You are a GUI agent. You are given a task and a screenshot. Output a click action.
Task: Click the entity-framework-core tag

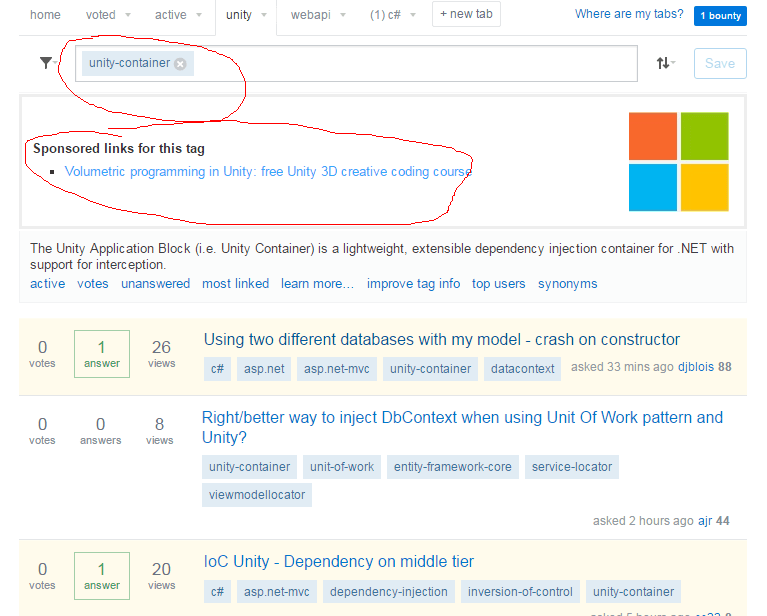click(x=452, y=467)
